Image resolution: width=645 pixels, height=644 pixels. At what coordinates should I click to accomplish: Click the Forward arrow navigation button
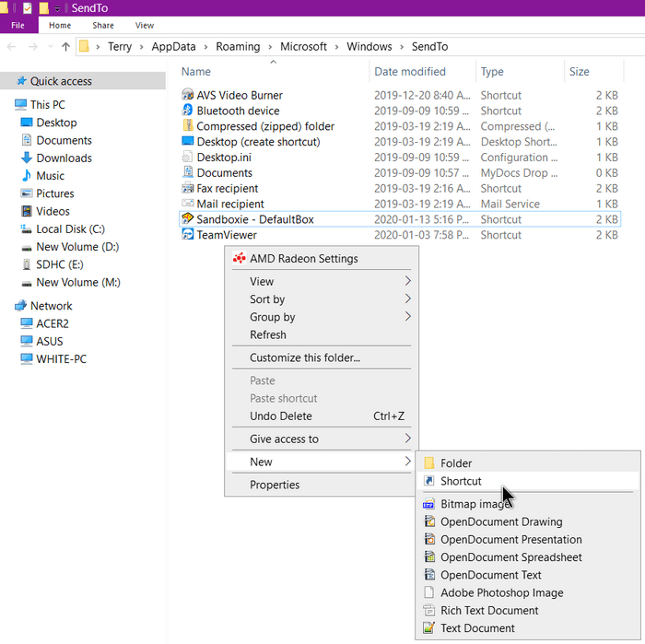tap(33, 46)
